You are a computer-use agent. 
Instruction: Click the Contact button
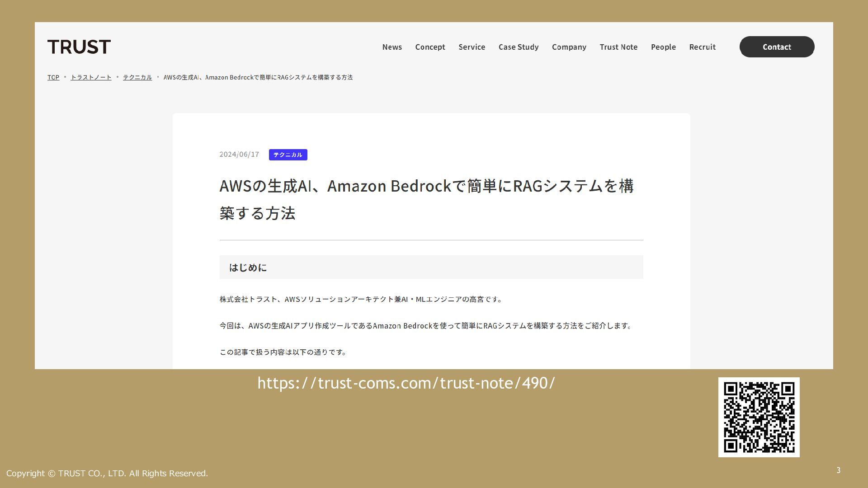(x=777, y=47)
